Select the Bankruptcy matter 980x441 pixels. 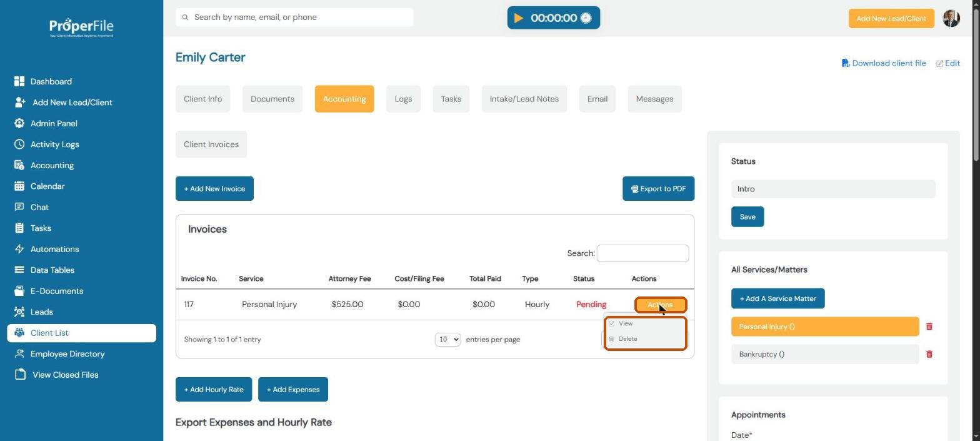pos(825,354)
